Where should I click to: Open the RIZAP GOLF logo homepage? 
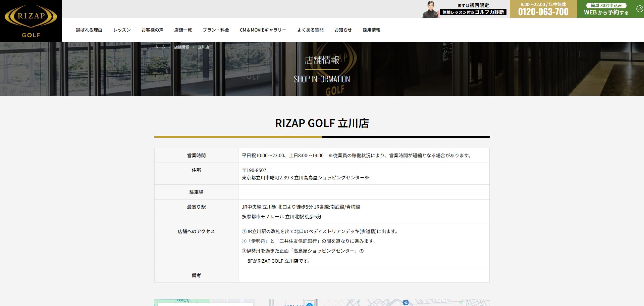[31, 21]
